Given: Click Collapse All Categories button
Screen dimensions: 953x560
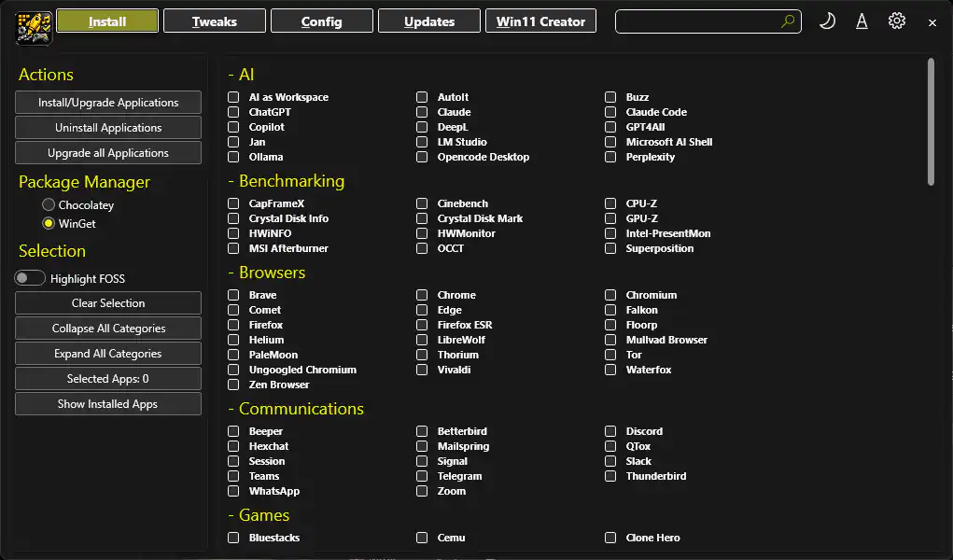Looking at the screenshot, I should coord(108,329).
